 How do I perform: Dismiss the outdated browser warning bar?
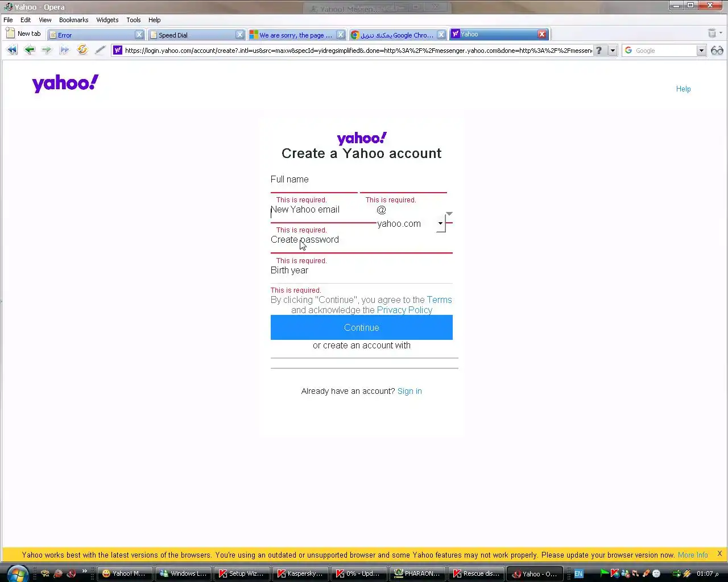click(x=719, y=554)
